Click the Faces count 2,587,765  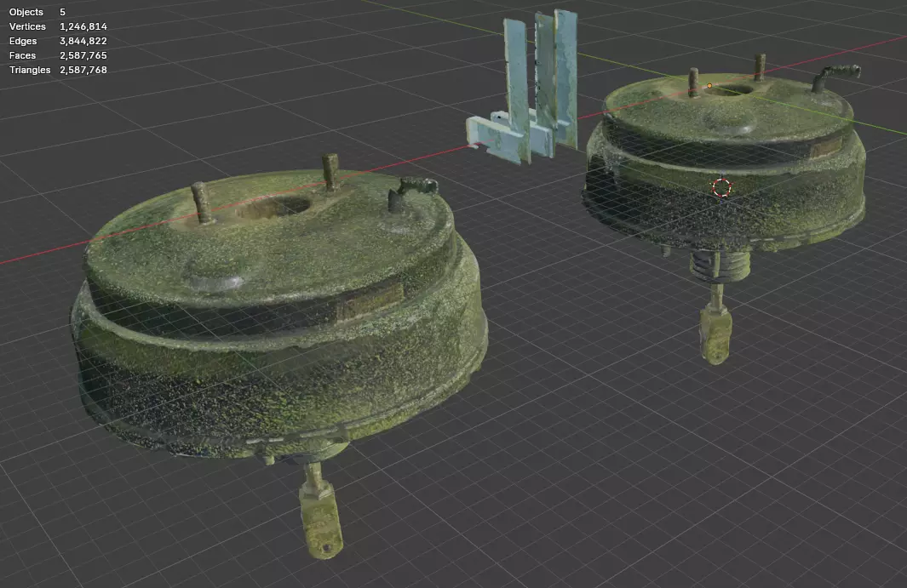pos(83,55)
